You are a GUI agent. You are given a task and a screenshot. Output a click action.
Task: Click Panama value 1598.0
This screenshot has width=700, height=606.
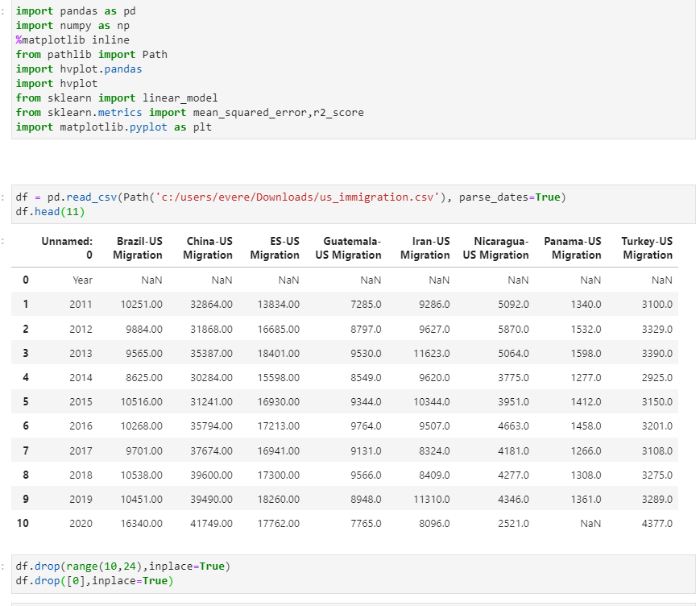point(586,353)
